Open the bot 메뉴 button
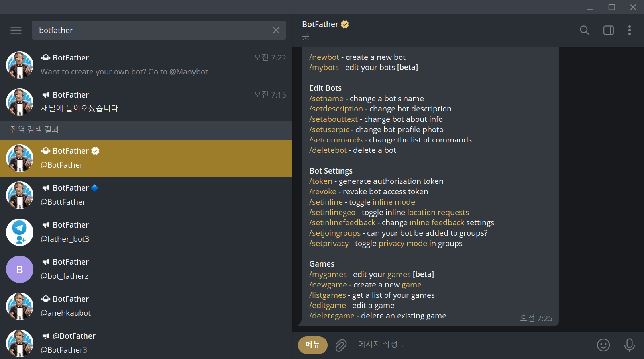Viewport: 644px width, 359px height. tap(313, 345)
